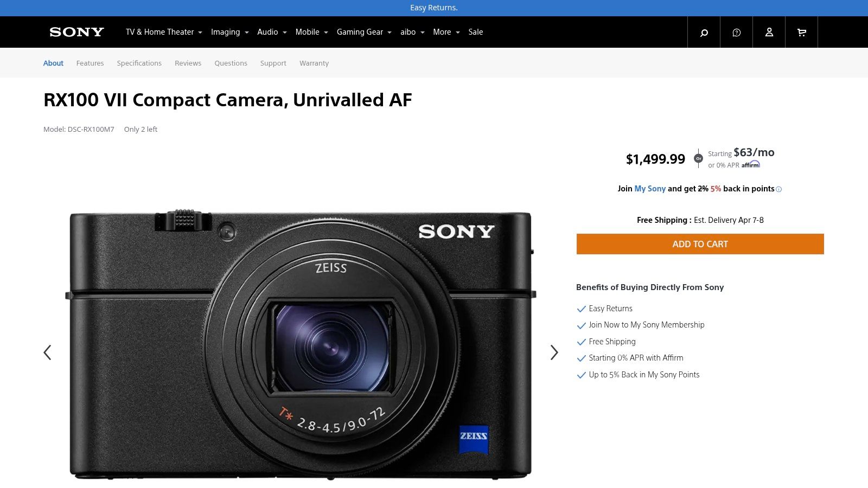Image resolution: width=868 pixels, height=488 pixels.
Task: Select the About tab
Action: coord(53,63)
